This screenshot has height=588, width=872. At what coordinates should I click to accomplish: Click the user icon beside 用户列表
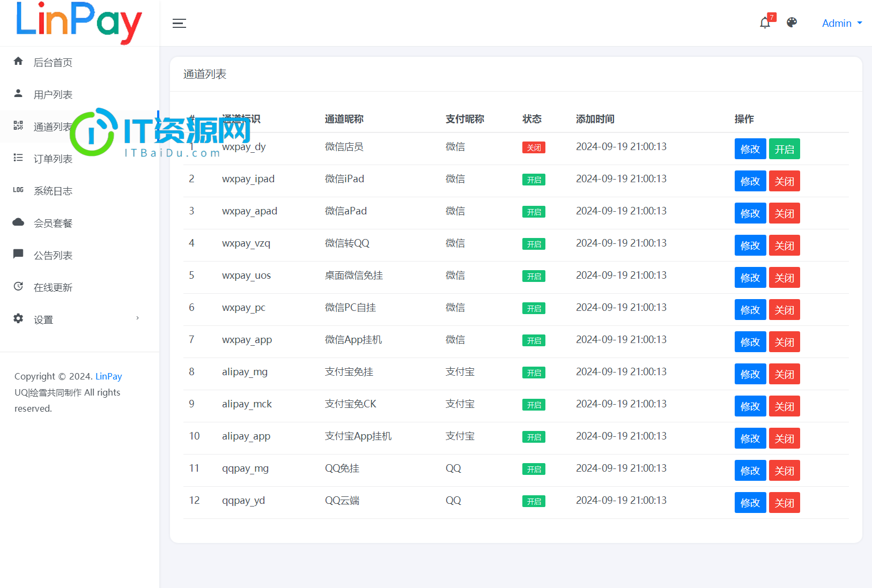(18, 93)
